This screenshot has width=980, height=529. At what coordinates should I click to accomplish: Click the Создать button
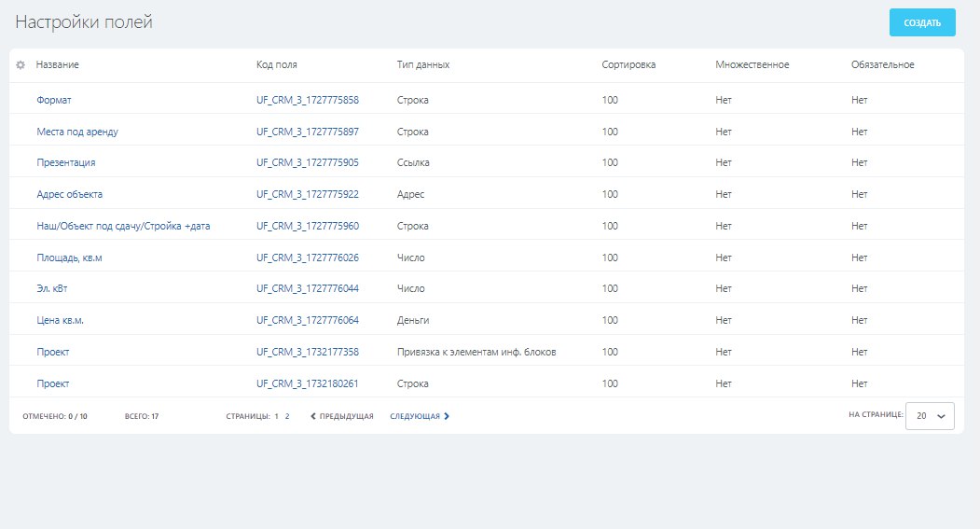click(x=922, y=22)
